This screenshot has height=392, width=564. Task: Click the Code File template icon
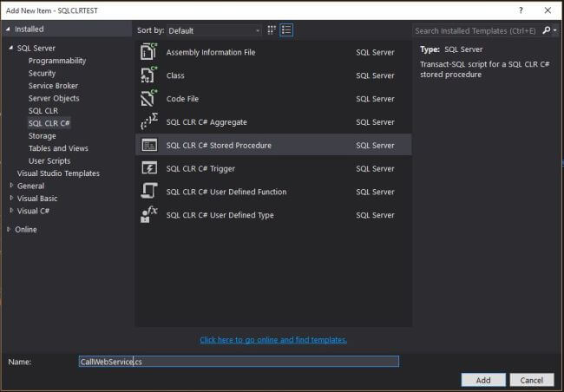coord(149,99)
